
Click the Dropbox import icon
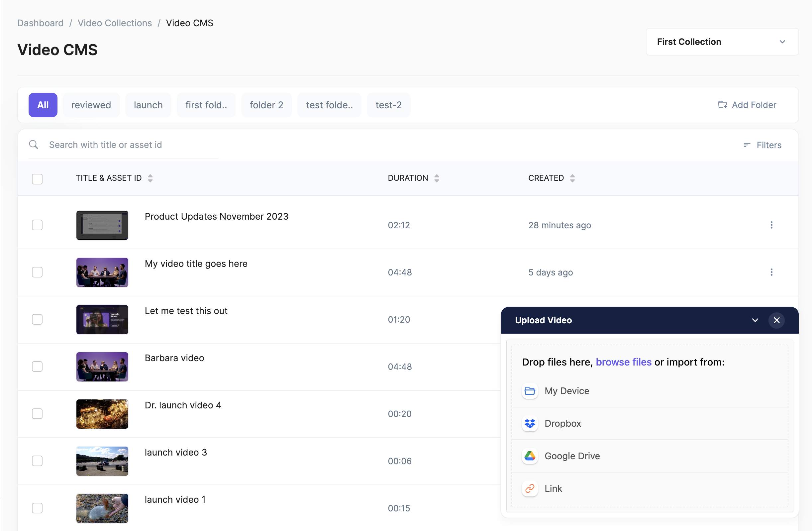[x=530, y=423]
